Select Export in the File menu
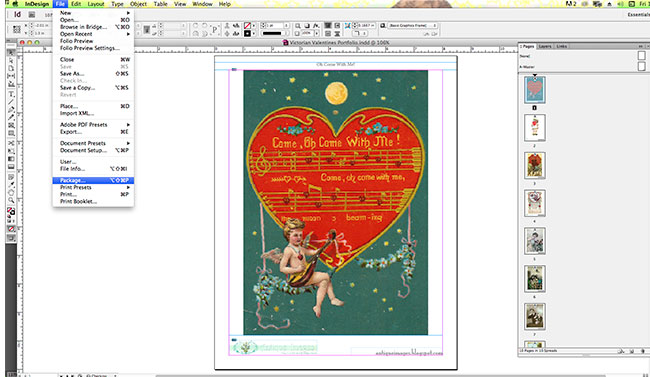 [x=93, y=132]
